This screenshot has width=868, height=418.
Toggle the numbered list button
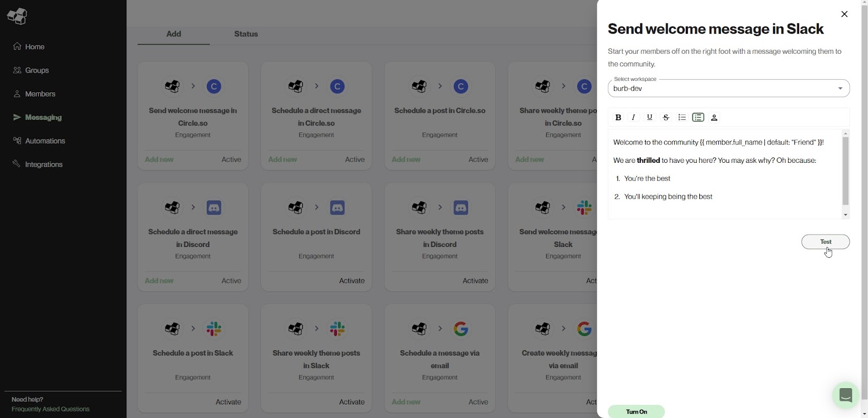698,117
